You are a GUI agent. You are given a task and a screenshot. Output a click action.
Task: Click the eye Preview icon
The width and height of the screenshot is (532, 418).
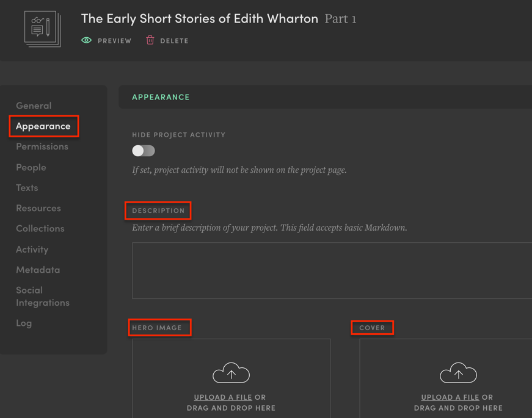(x=87, y=40)
